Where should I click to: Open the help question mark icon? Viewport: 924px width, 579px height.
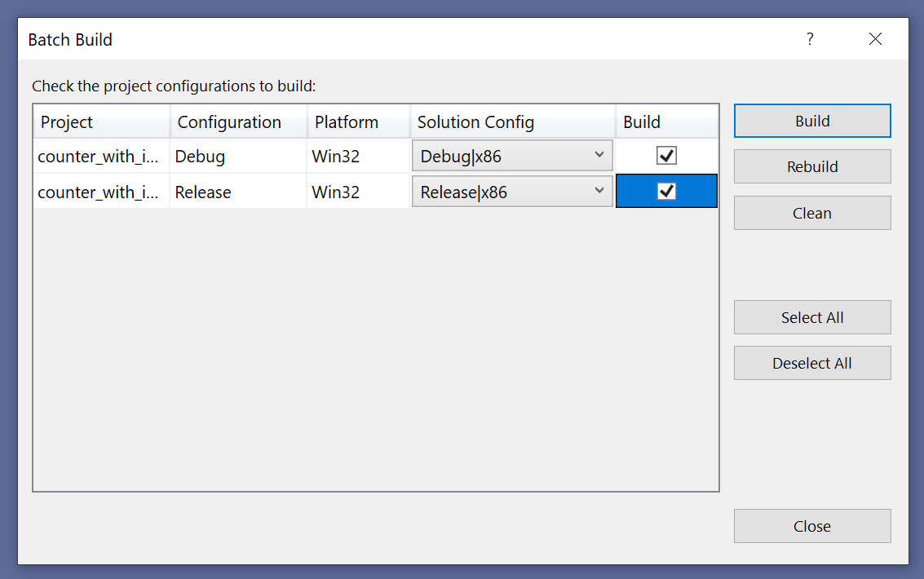coord(810,39)
